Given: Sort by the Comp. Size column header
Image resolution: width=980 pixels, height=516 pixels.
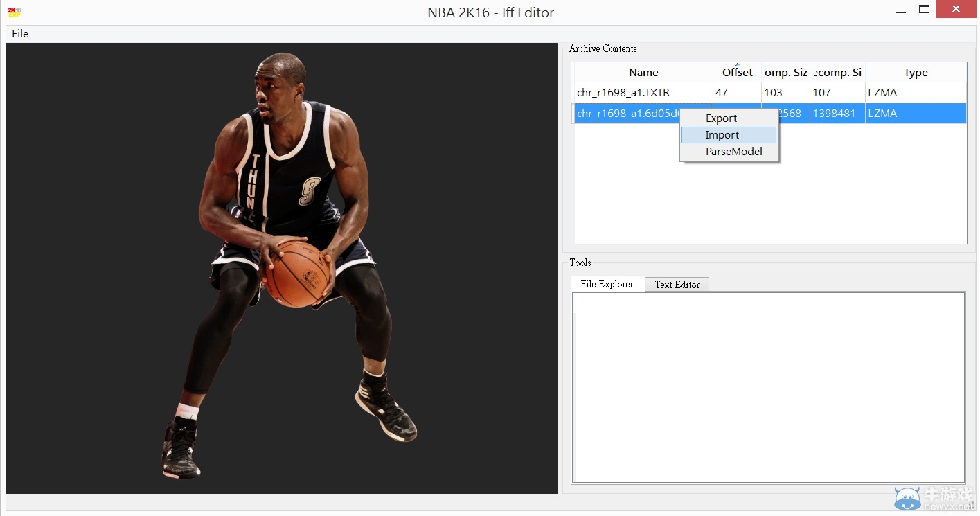Looking at the screenshot, I should tap(786, 73).
